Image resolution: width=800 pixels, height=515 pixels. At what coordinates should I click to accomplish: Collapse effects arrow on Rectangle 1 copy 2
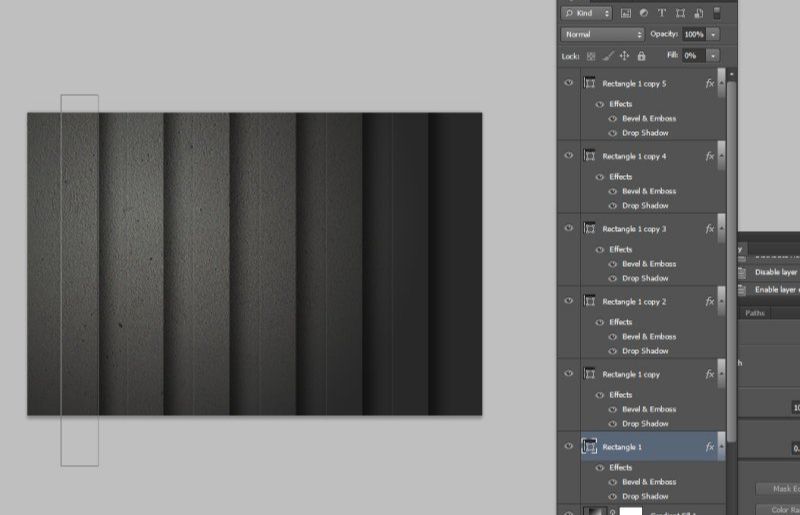coord(721,301)
